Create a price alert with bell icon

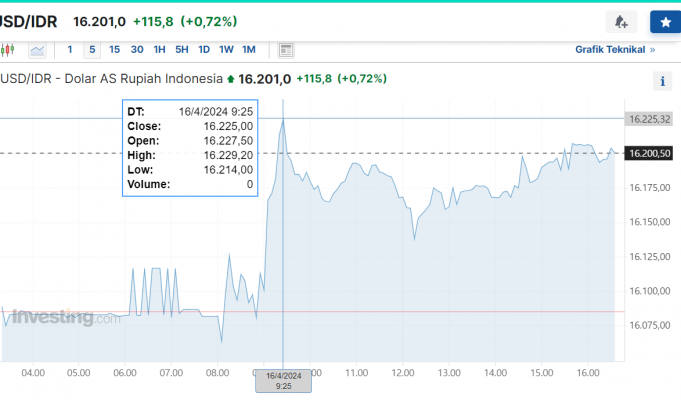click(x=621, y=21)
